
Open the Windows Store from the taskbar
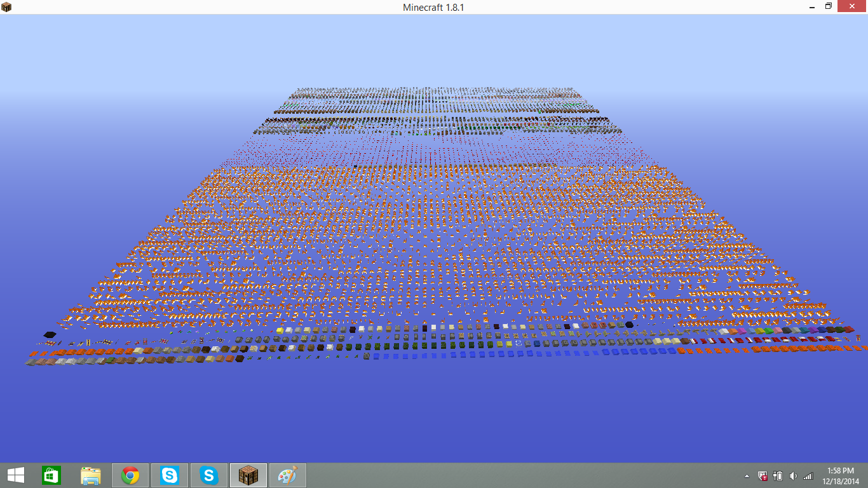(x=51, y=475)
